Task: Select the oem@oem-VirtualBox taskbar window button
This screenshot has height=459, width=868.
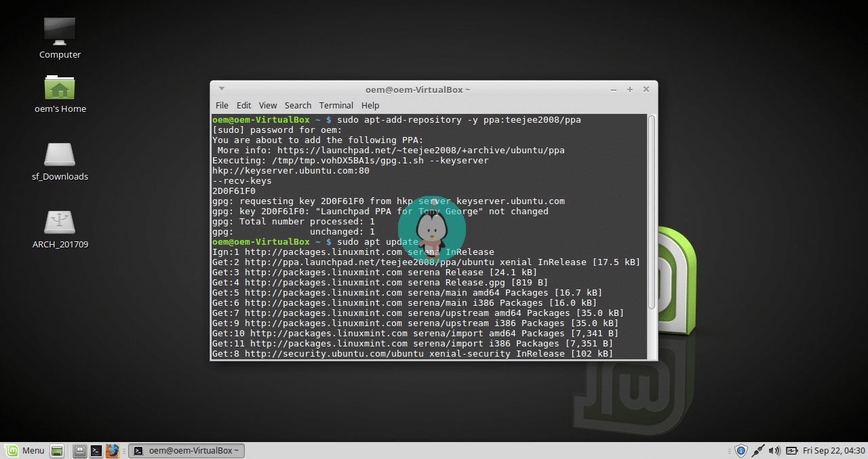Action: click(186, 450)
